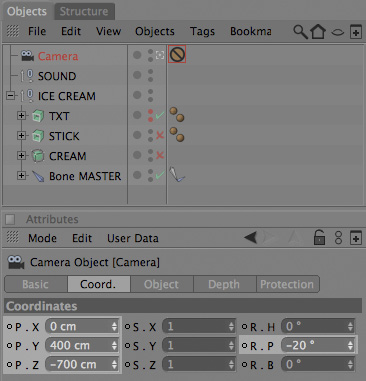Click the tag beside Bone MASTER
This screenshot has width=366, height=381.
(x=177, y=175)
